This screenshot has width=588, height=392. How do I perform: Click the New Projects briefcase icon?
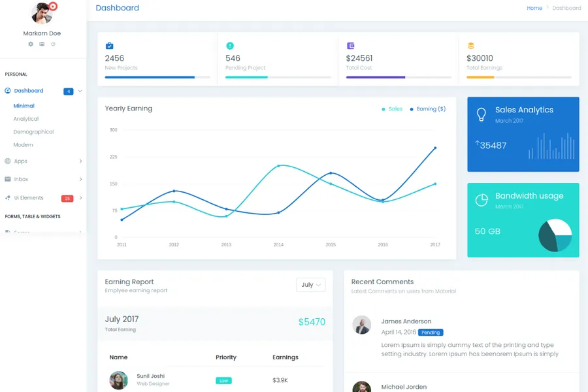click(x=109, y=46)
